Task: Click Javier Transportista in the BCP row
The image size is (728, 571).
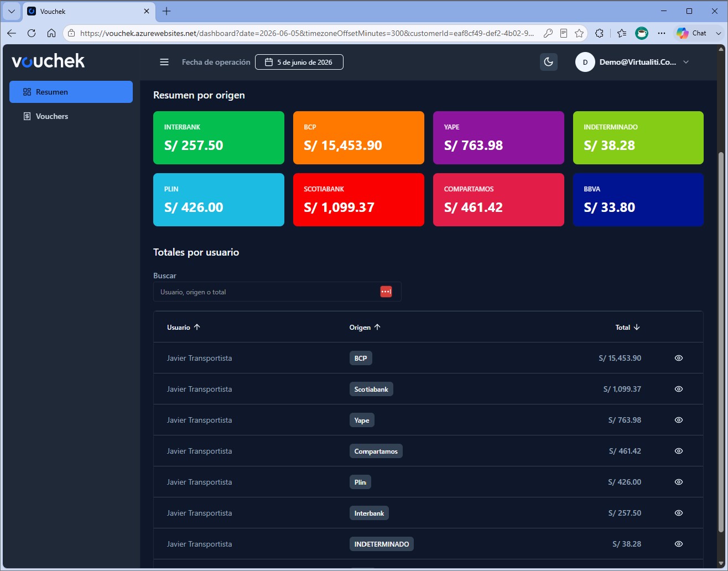Action: 199,358
